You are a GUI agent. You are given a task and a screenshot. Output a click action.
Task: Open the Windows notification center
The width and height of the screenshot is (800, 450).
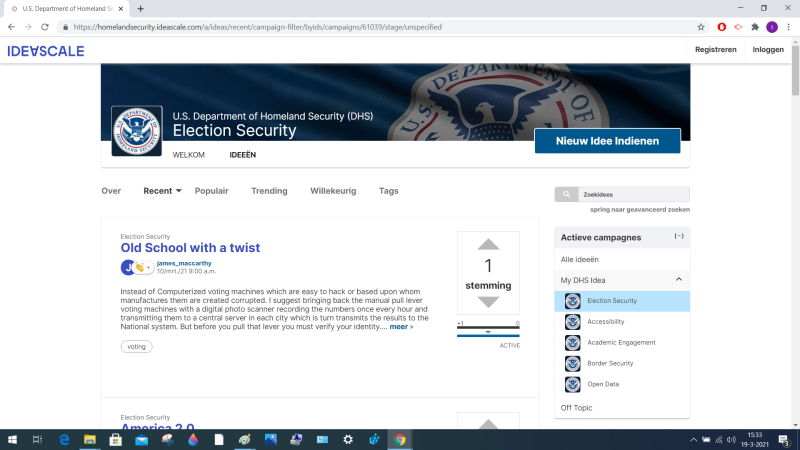pos(784,439)
